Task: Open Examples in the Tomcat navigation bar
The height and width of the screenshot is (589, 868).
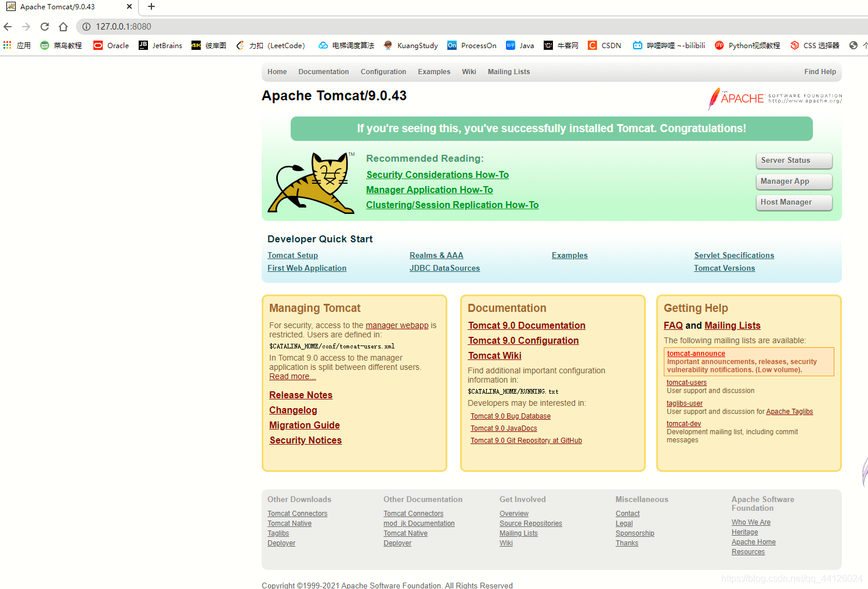Action: coord(434,72)
